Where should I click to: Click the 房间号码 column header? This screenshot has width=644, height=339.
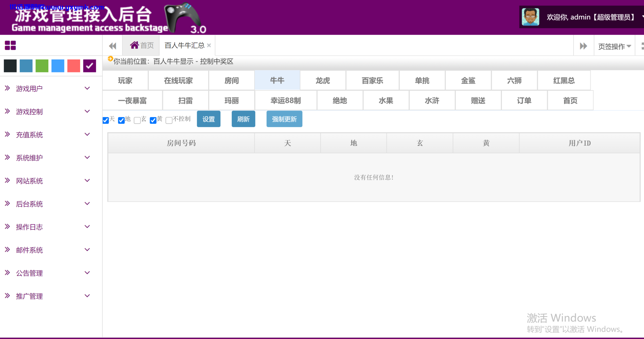tap(181, 143)
